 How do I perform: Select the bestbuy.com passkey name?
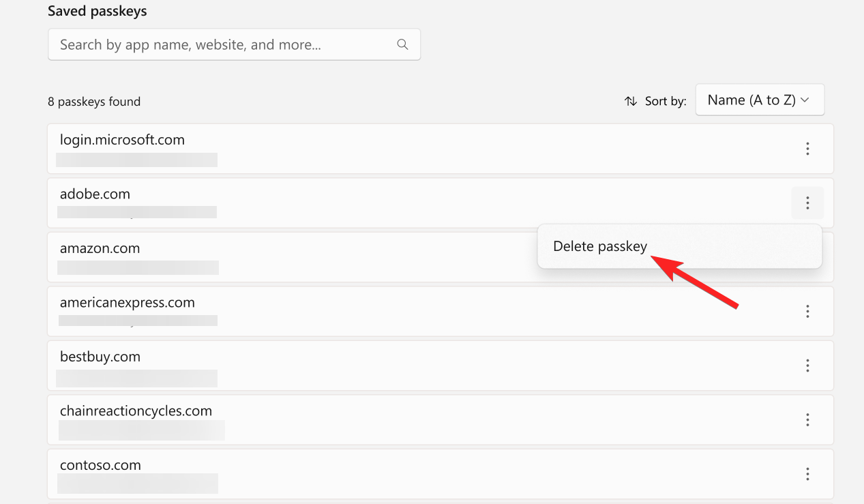pos(100,357)
